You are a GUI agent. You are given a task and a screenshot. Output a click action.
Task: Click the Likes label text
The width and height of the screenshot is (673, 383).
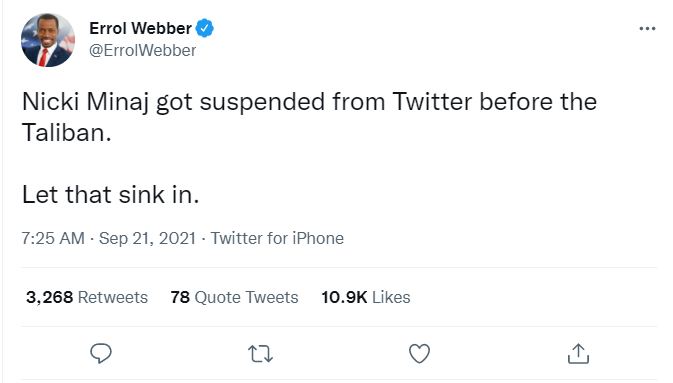391,297
